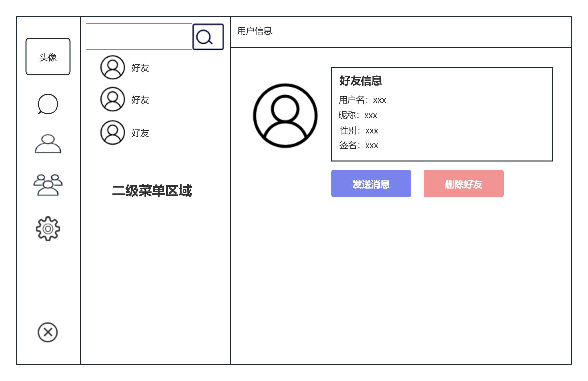Click the 好友信息 heading
Viewport: 588px width, 381px height.
point(361,81)
